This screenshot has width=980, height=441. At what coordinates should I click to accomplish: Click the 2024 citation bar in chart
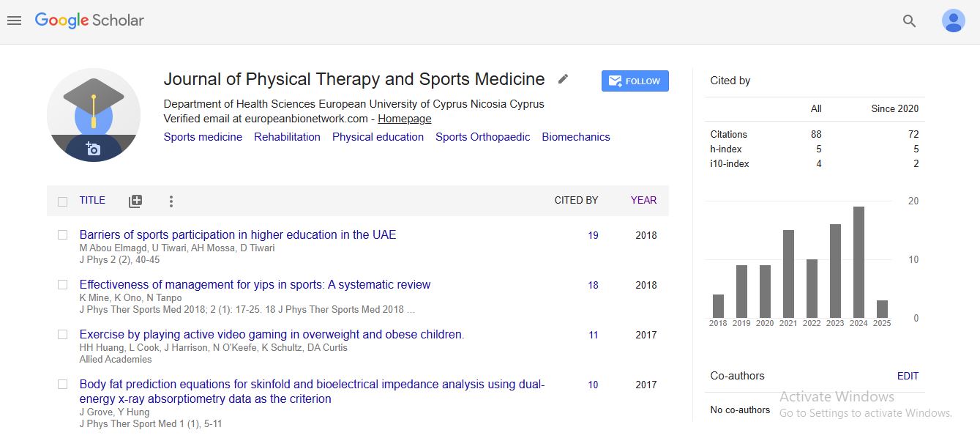click(x=859, y=262)
